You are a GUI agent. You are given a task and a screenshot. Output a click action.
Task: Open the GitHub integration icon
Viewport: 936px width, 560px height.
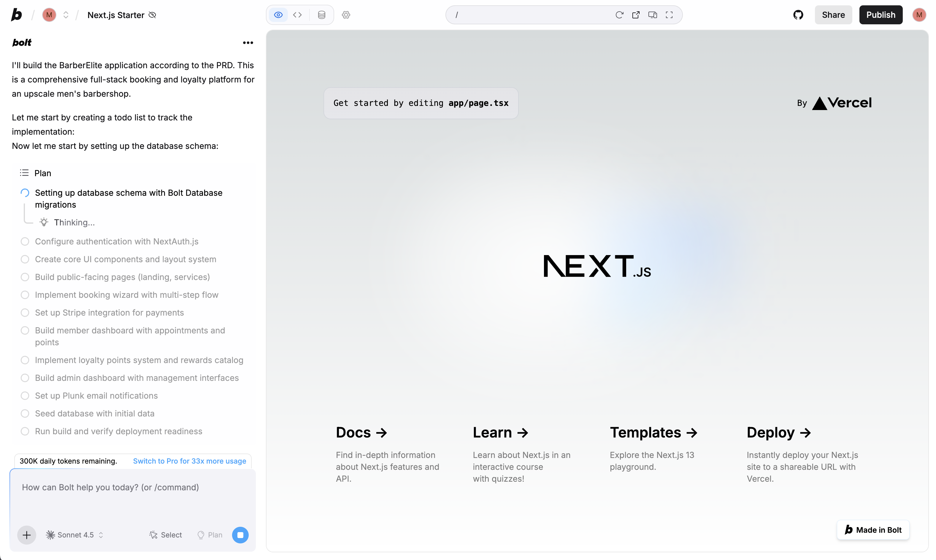tap(798, 15)
